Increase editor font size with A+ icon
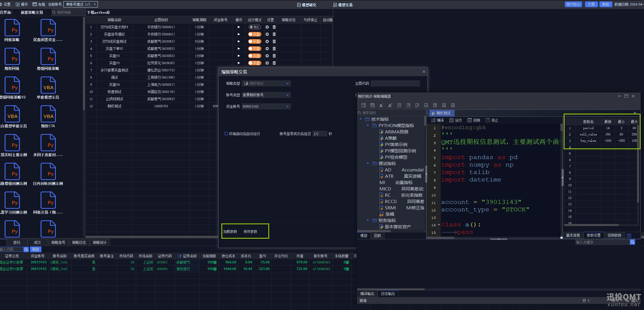Image resolution: width=644 pixels, height=310 pixels. [x=390, y=105]
